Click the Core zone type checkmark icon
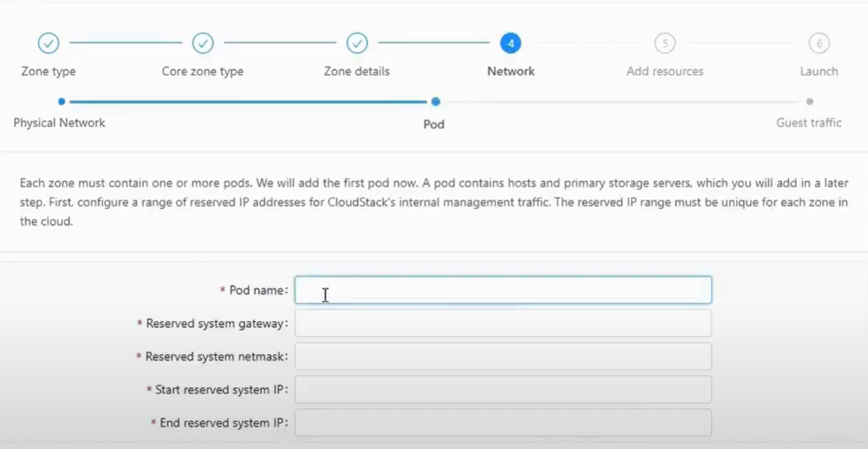 pos(204,43)
